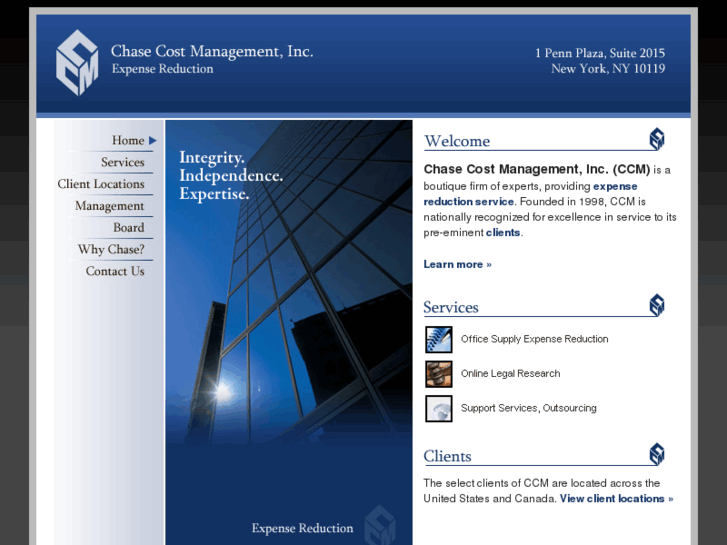This screenshot has width=727, height=545.
Task: Open Office Supply Expense Reduction text link
Action: pyautogui.click(x=534, y=339)
